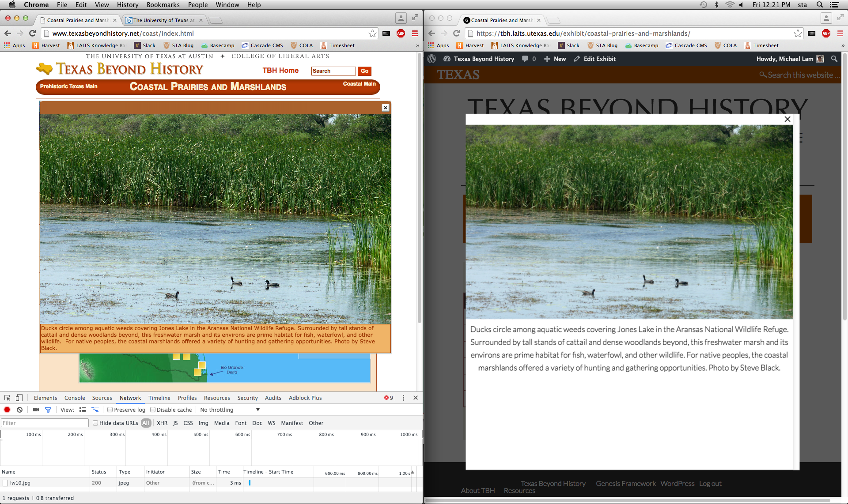Image resolution: width=848 pixels, height=504 pixels.
Task: Select the overview waterfall view icon
Action: [95, 410]
